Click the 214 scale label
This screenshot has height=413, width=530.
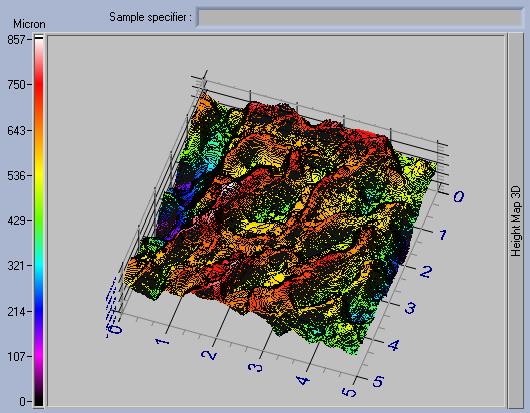(x=16, y=311)
